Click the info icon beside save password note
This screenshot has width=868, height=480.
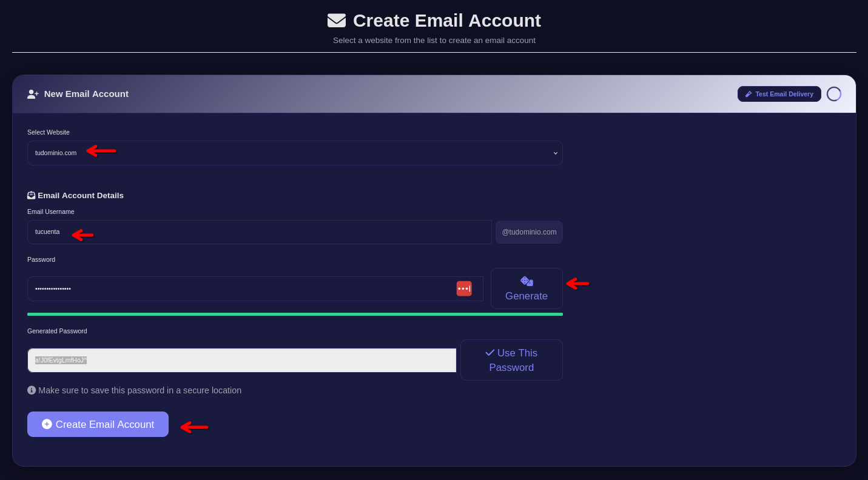32,390
